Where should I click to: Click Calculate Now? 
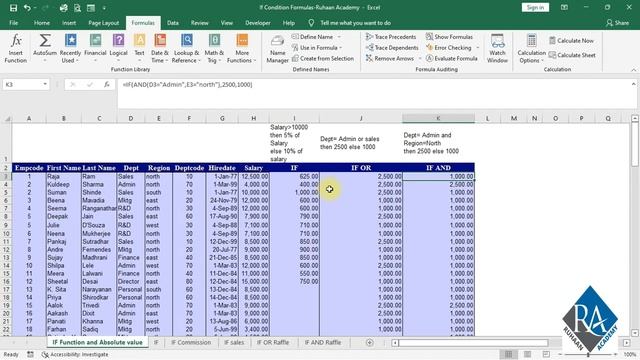571,40
